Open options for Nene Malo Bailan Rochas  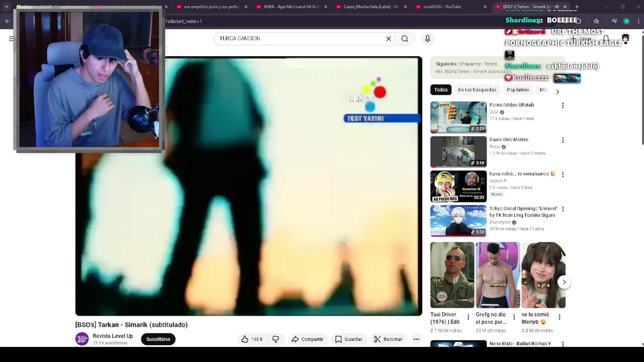coord(563,344)
